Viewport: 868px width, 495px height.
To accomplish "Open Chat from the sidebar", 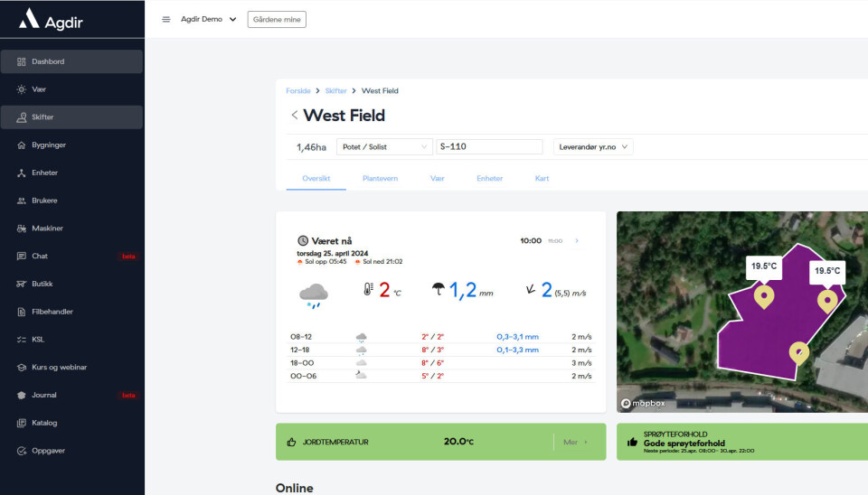I will (x=40, y=257).
